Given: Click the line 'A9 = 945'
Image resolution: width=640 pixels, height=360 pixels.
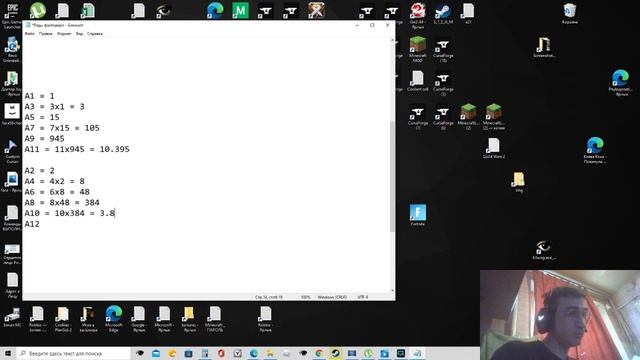Looking at the screenshot, I should tap(44, 139).
